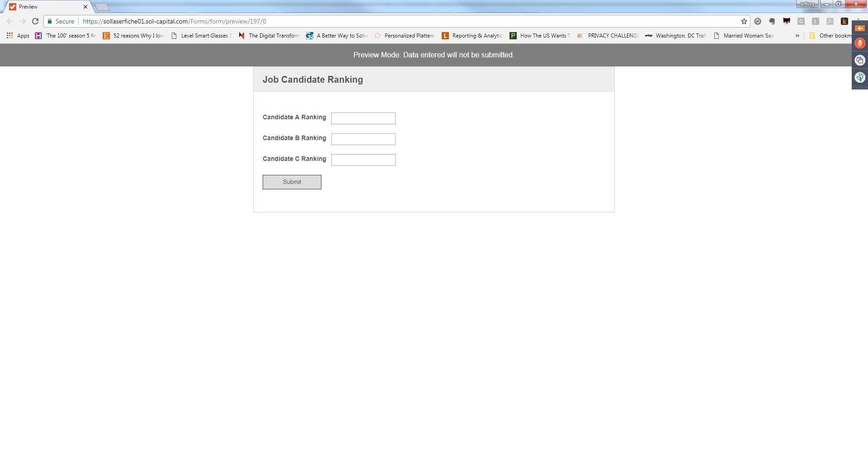This screenshot has height=470, width=868.
Task: Click the Candidate A Ranking label
Action: pos(294,117)
